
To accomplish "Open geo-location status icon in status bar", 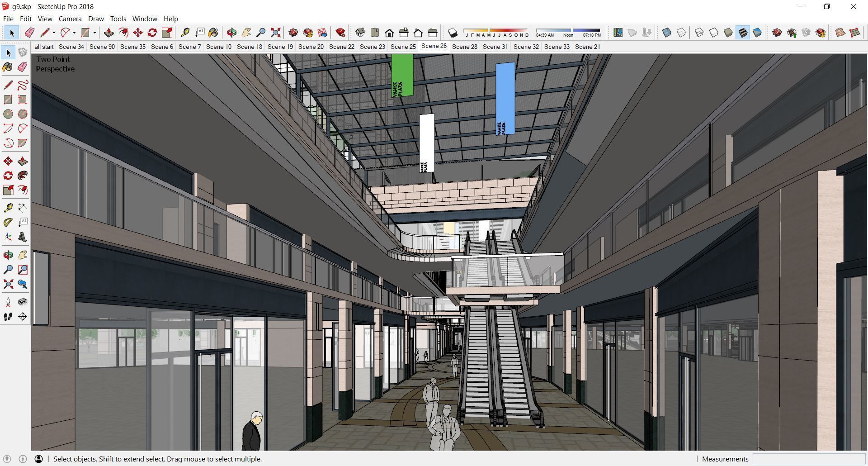I will (x=7, y=459).
